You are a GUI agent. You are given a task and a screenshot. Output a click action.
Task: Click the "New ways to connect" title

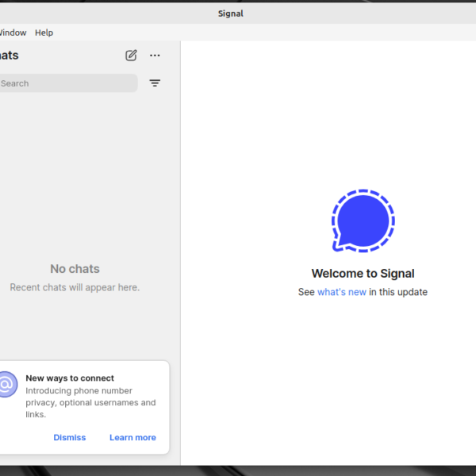click(x=70, y=378)
